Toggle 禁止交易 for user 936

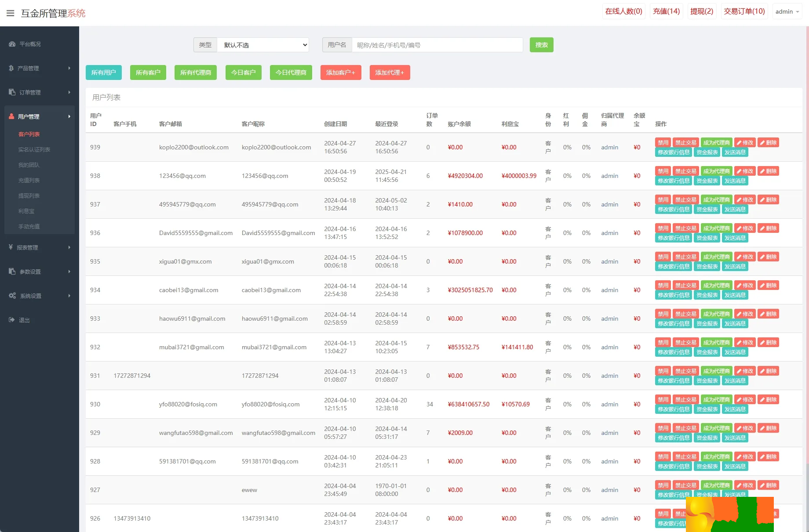[685, 228]
